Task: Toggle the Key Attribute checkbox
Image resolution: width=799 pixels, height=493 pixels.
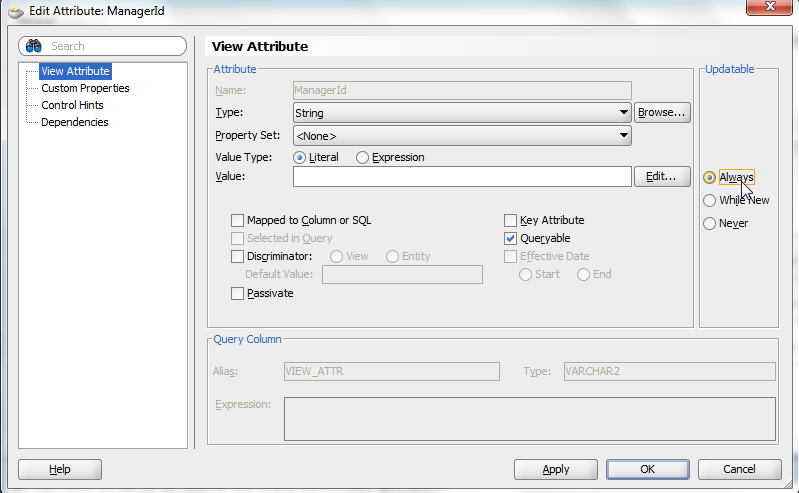Action: click(510, 220)
